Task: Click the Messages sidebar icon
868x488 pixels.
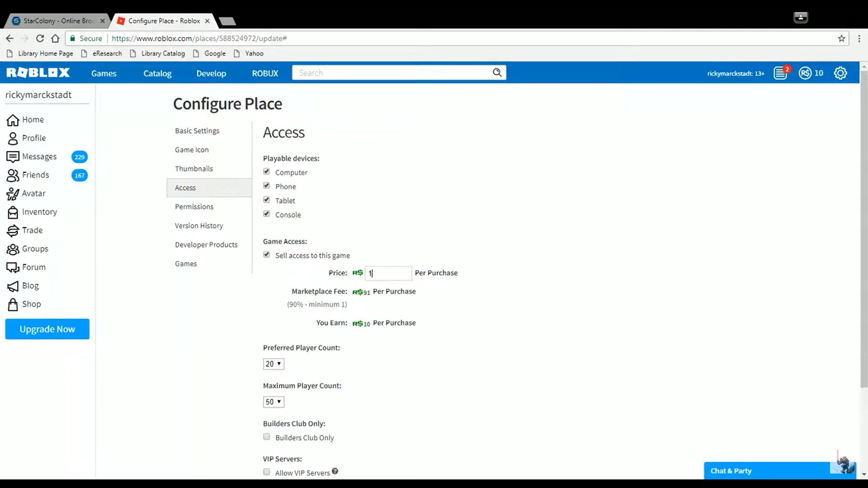Action: point(13,157)
